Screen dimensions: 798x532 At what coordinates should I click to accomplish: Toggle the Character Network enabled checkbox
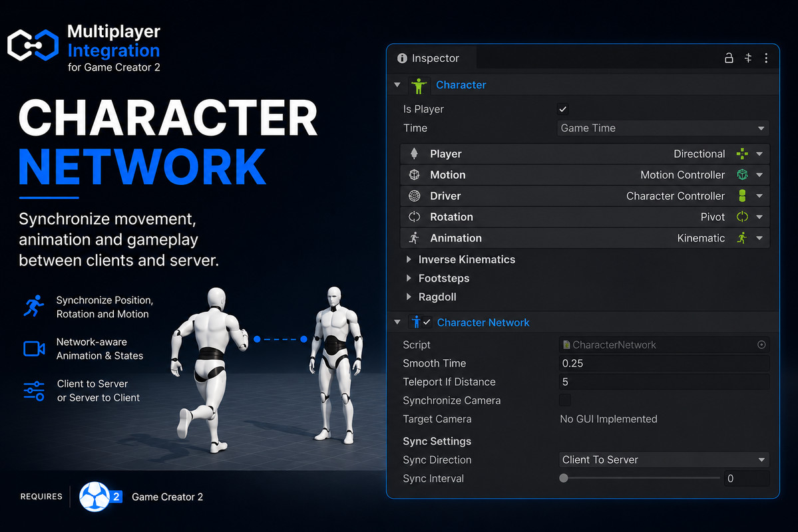click(x=427, y=322)
